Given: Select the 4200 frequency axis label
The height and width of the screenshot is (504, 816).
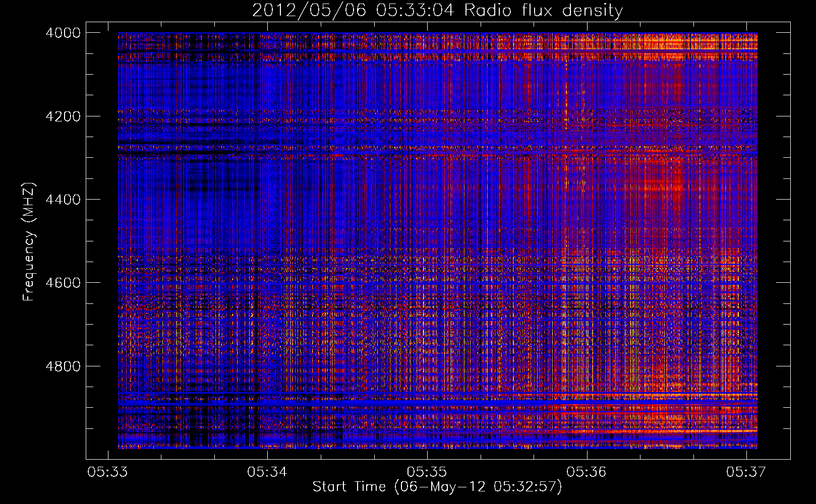Looking at the screenshot, I should (x=63, y=116).
